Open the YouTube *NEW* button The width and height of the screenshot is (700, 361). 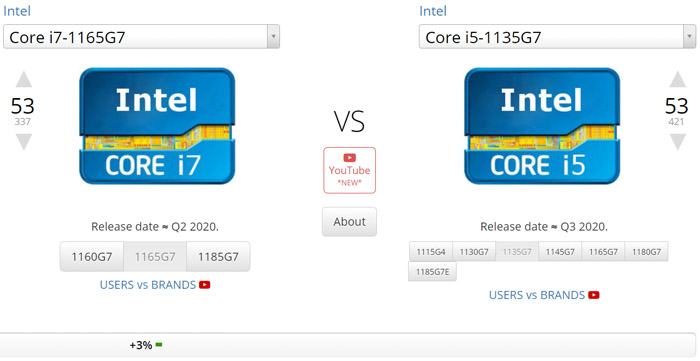pyautogui.click(x=350, y=170)
